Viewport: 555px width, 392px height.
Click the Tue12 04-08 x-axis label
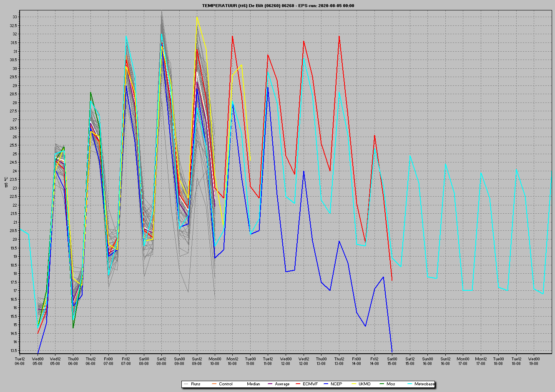coord(20,361)
